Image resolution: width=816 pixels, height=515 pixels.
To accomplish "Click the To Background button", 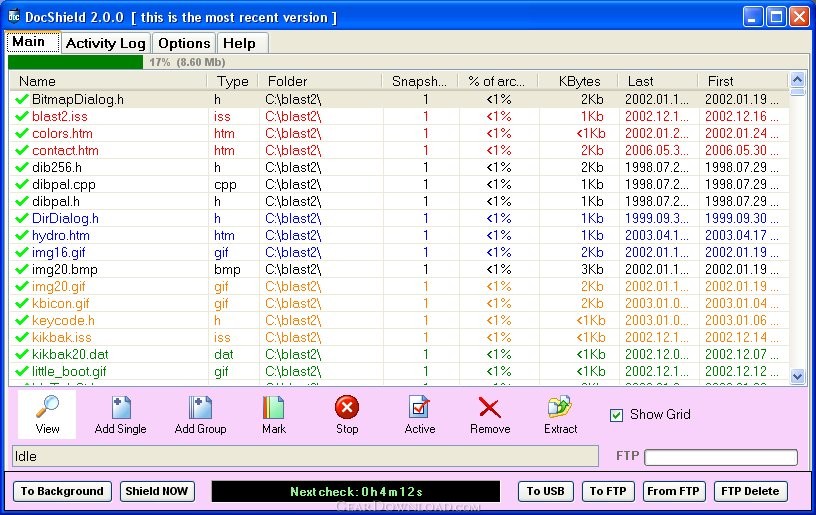I will tap(62, 491).
